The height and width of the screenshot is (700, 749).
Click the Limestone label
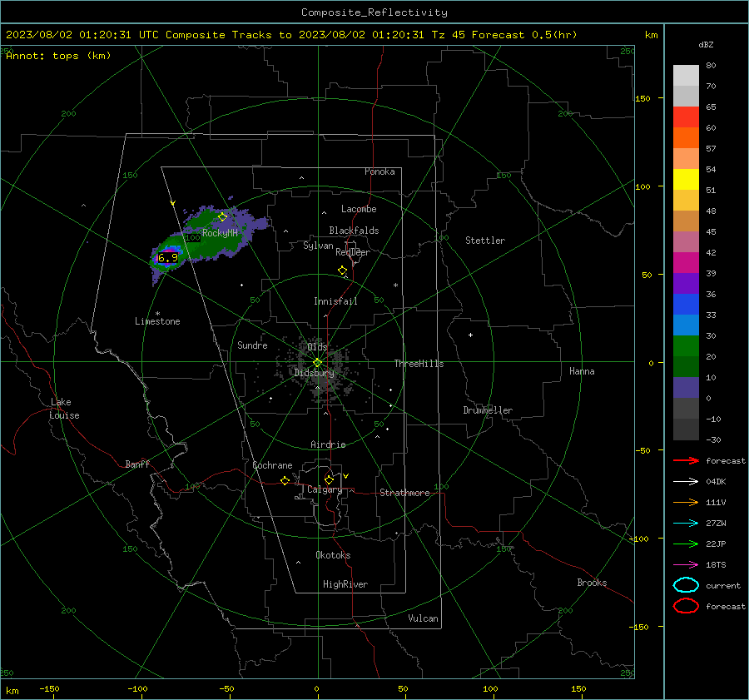pos(157,321)
